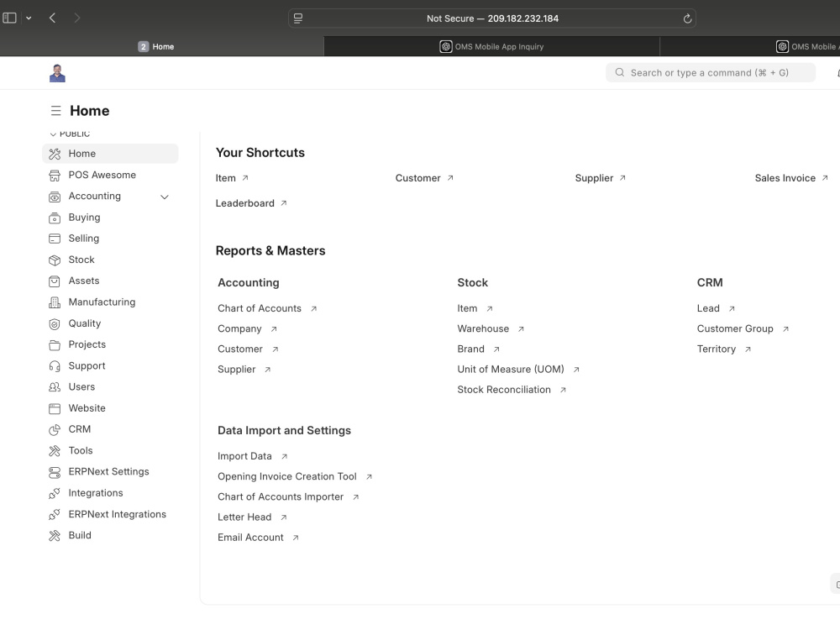Open the Warehouse link
The width and height of the screenshot is (840, 630).
(x=491, y=329)
